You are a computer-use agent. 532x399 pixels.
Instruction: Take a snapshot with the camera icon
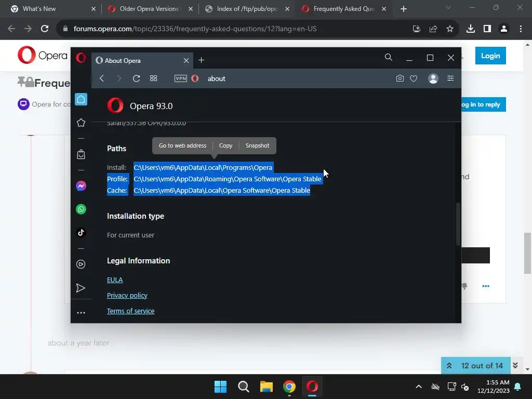(400, 78)
